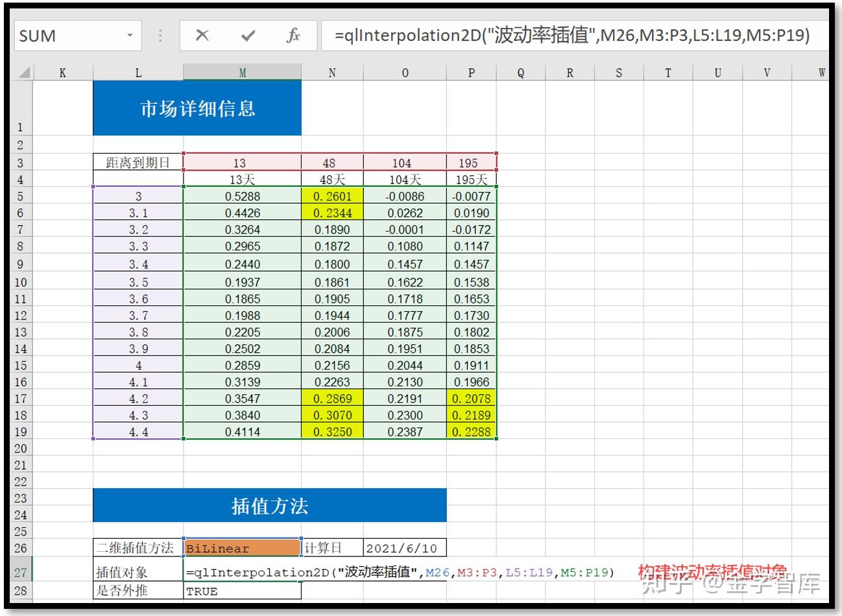
Task: Select column header M
Action: tap(241, 71)
